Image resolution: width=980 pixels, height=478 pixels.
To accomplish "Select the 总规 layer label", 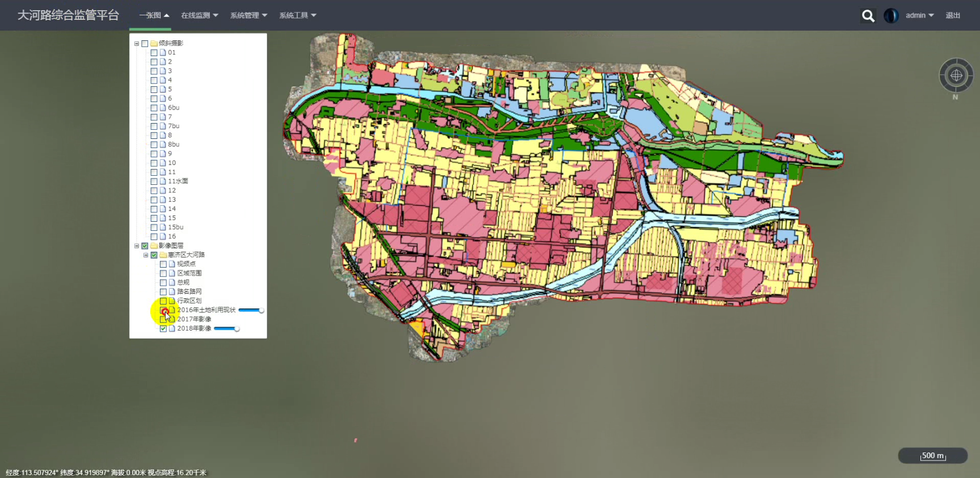I will 183,282.
